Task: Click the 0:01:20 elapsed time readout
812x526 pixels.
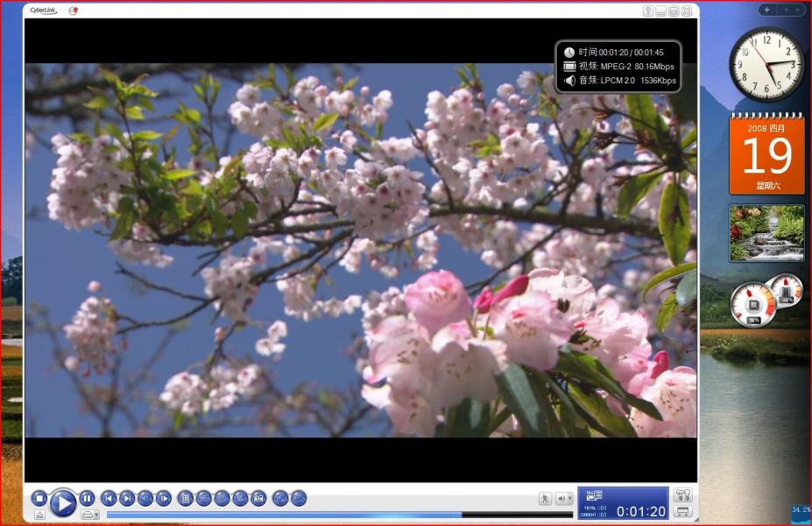Action: pyautogui.click(x=641, y=511)
